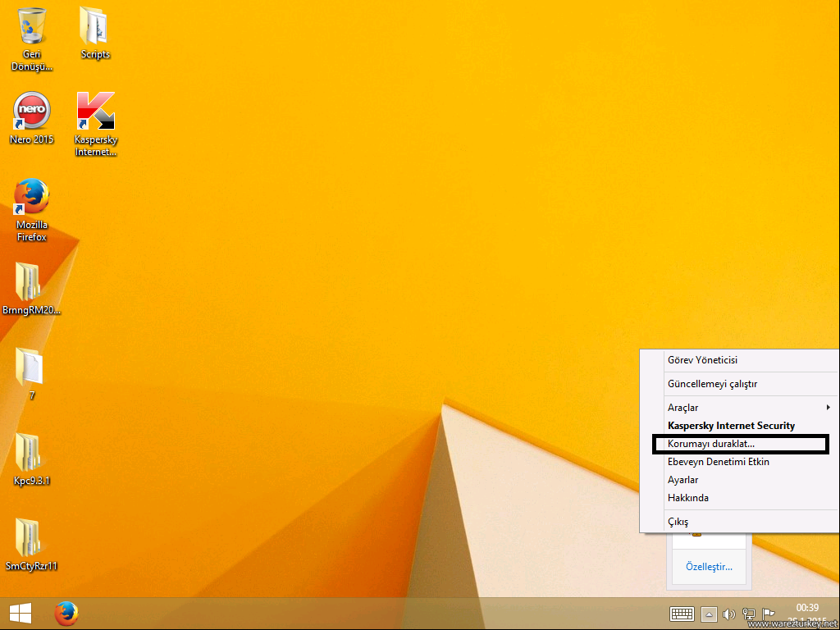Open the volume speaker tray icon
The width and height of the screenshot is (840, 630).
[728, 614]
